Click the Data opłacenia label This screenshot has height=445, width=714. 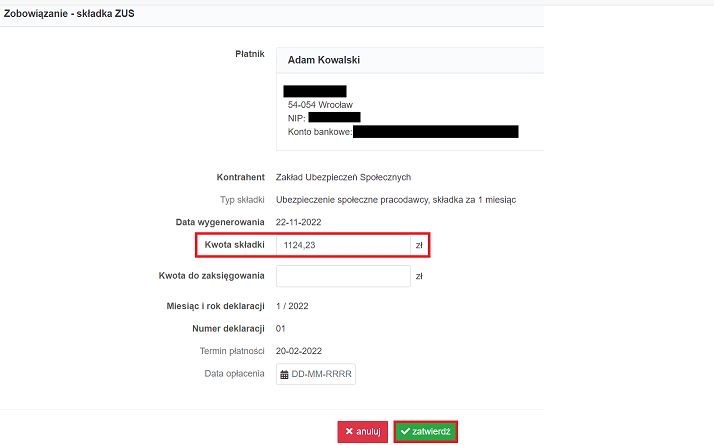coord(234,373)
